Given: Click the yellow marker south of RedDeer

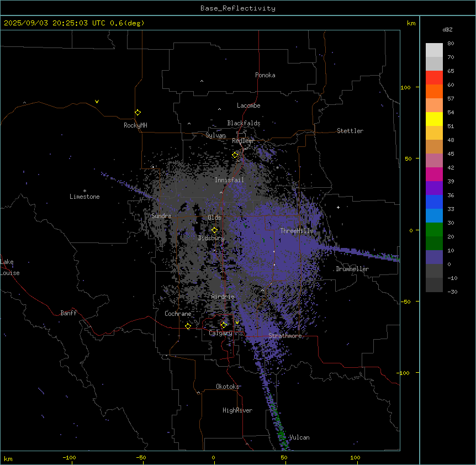Looking at the screenshot, I should [x=235, y=155].
